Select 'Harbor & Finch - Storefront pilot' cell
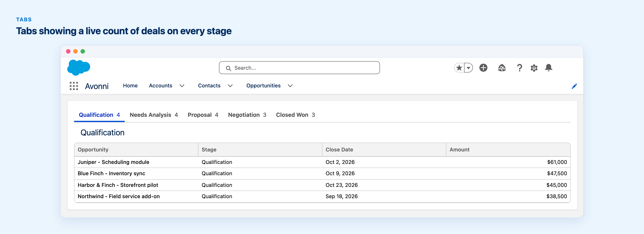This screenshot has width=644, height=234. 136,185
